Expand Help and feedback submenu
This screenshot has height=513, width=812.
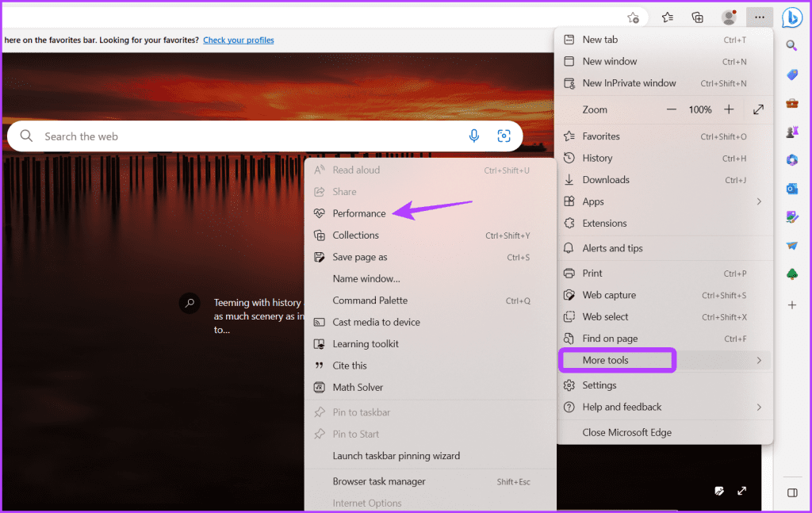(665, 407)
